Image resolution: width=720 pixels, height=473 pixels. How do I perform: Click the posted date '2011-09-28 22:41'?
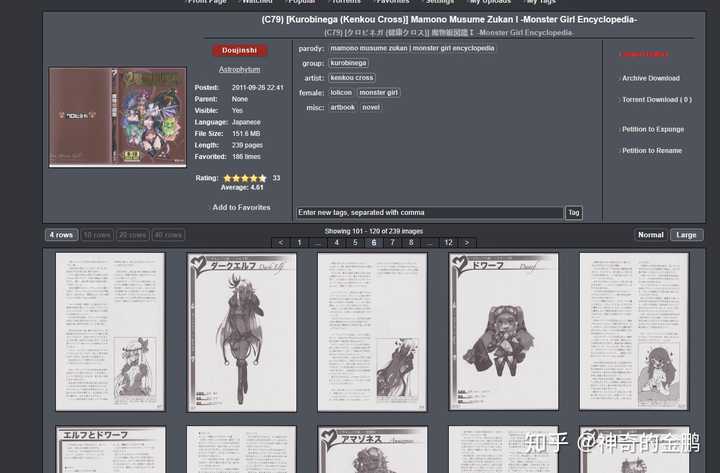tap(258, 87)
